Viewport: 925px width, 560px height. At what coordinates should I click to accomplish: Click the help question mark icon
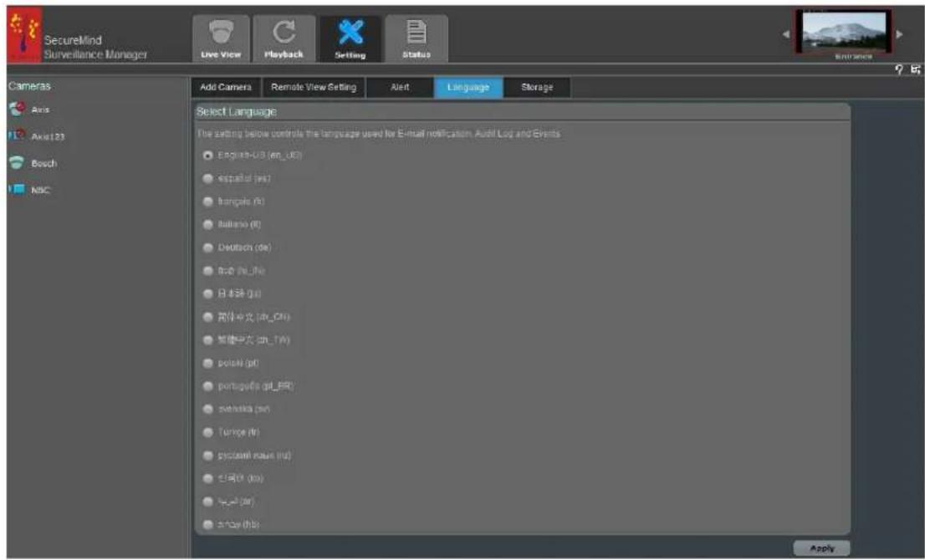pos(899,69)
